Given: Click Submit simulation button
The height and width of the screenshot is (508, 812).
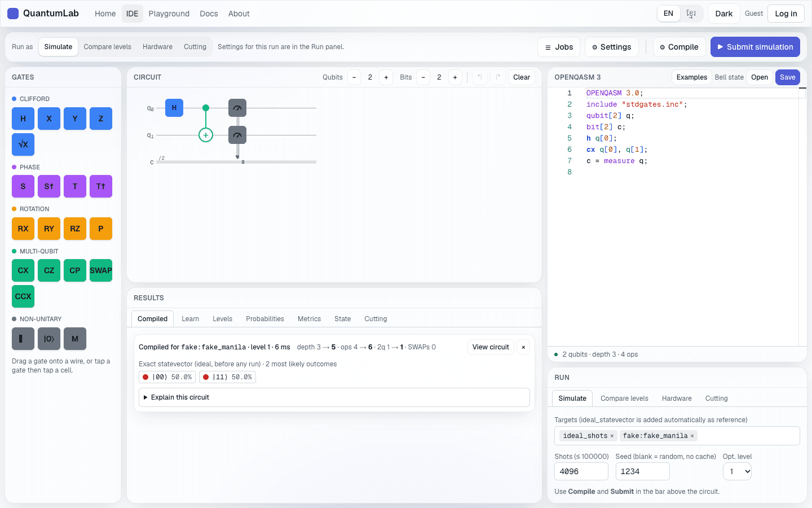Looking at the screenshot, I should (756, 47).
